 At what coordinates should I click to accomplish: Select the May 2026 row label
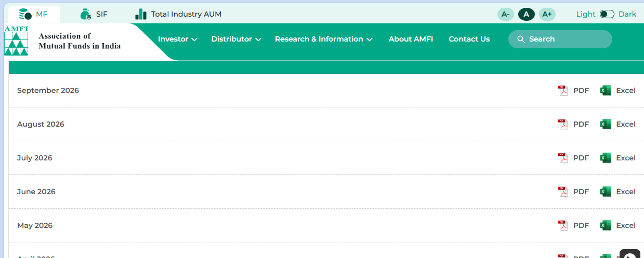[35, 225]
